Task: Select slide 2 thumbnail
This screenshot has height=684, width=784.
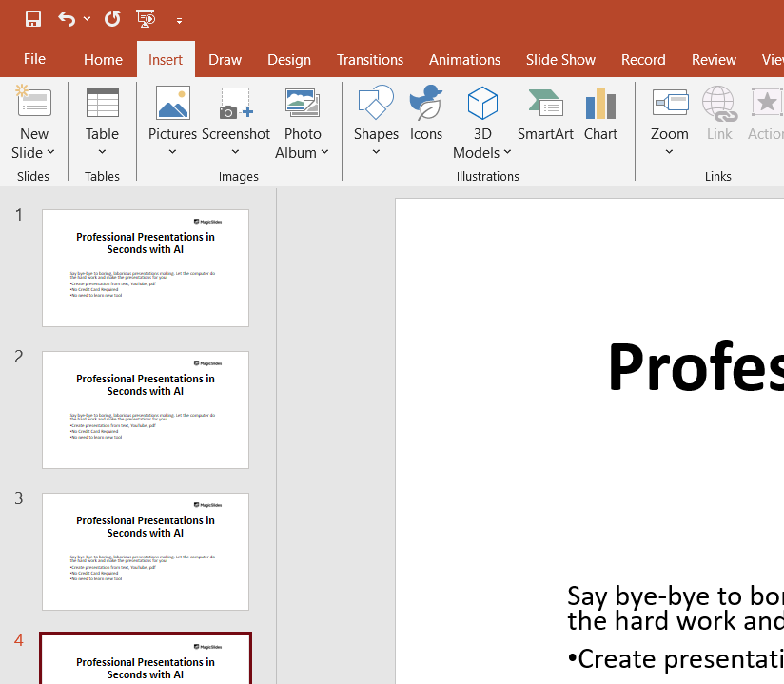Action: pos(146,410)
